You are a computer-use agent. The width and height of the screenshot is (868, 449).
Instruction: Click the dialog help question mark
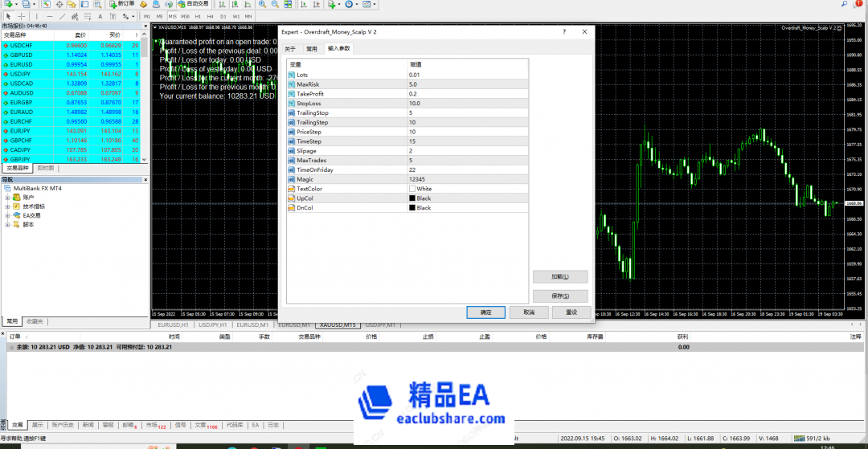pyautogui.click(x=564, y=32)
